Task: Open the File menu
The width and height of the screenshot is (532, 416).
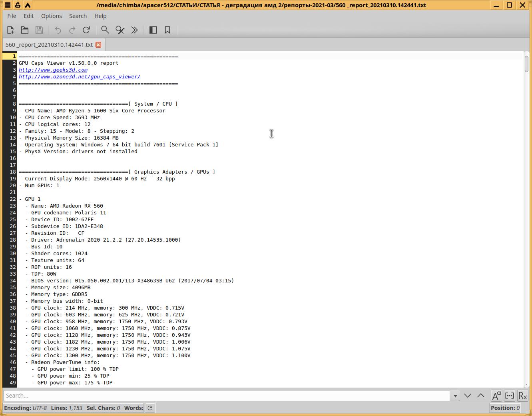Action: [12, 16]
